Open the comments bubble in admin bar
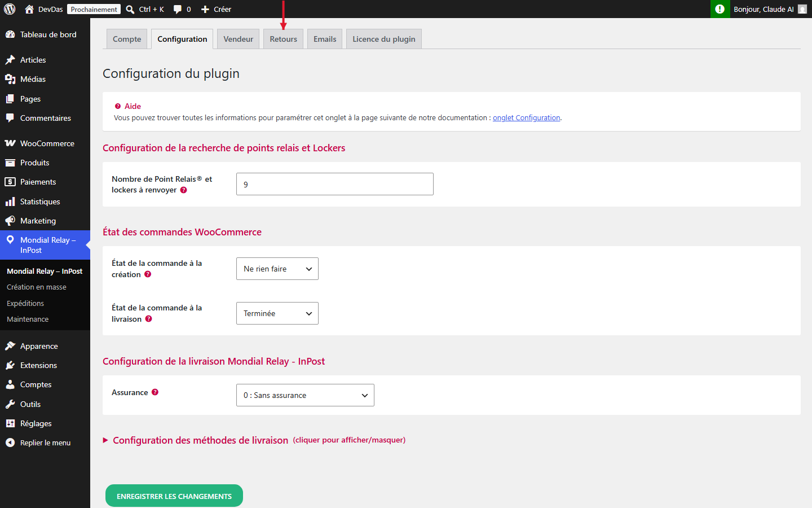Viewport: 812px width, 508px height. tap(178, 9)
